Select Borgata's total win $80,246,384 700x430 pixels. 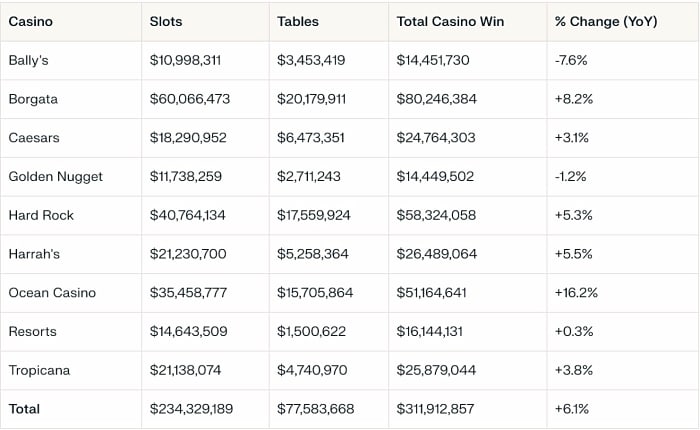tap(437, 99)
